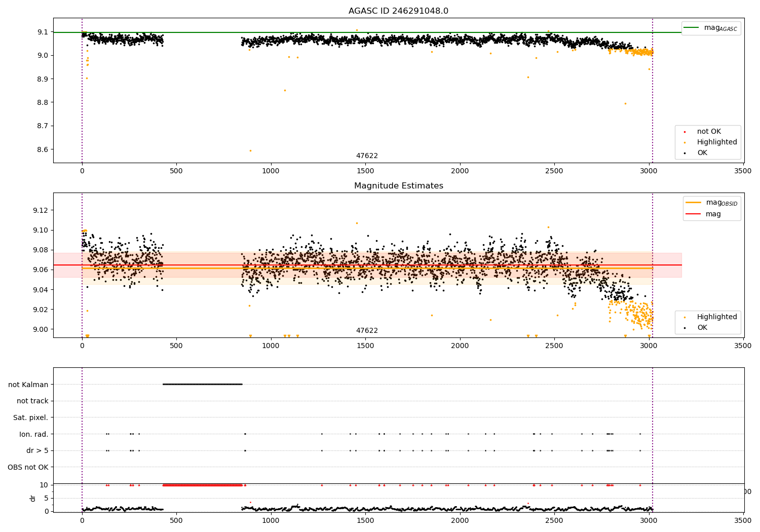Click the red dot marker beside 'not OK'
The height and width of the screenshot is (532, 760).
pyautogui.click(x=685, y=132)
